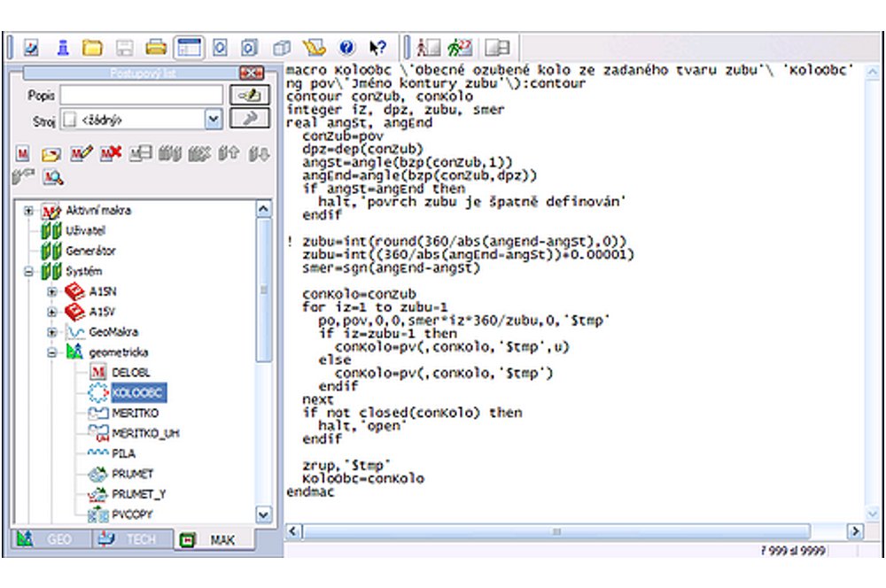Click the macro tree scroll up arrow
Viewport: 886px width, 588px height.
(x=263, y=210)
